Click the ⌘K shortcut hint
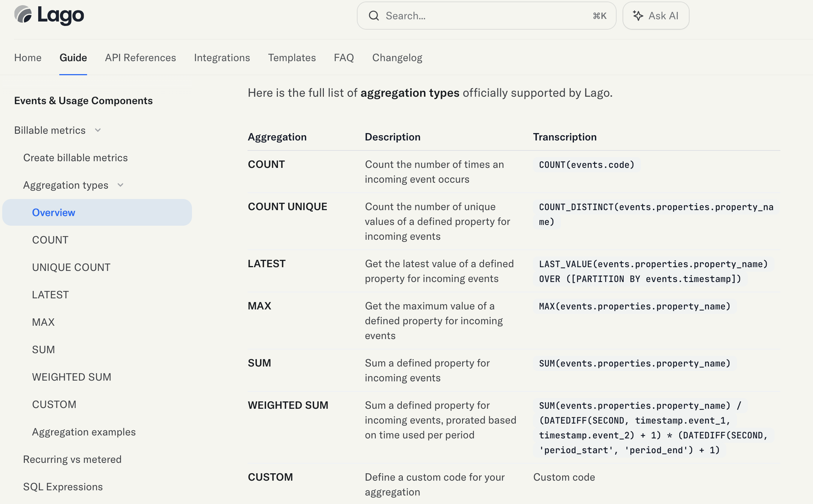 coord(600,16)
